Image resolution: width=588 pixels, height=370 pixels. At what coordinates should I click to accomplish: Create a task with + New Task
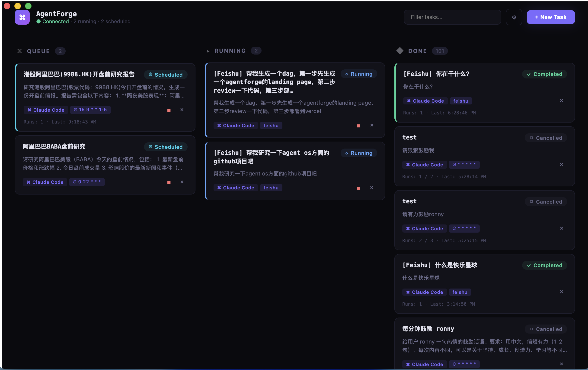coord(550,17)
